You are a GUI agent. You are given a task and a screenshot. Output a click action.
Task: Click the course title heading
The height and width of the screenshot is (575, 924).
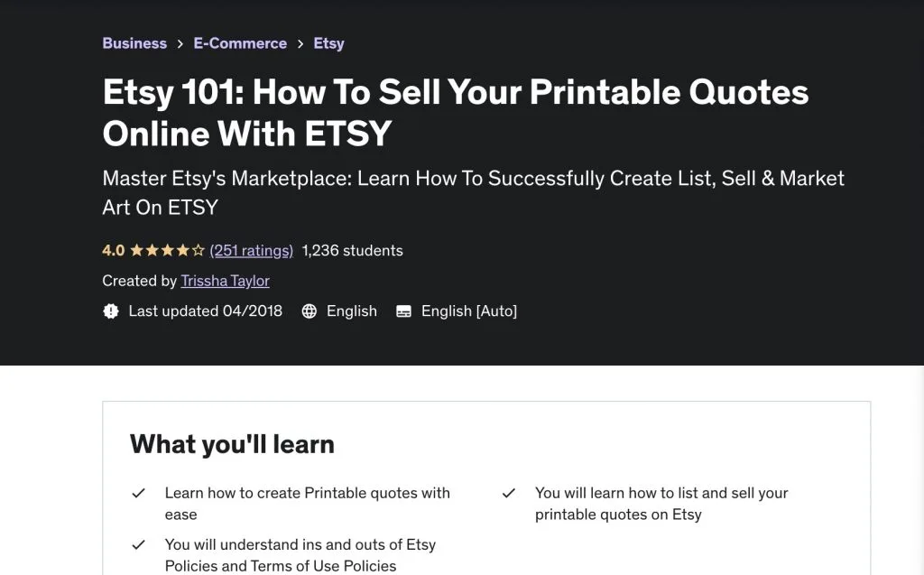(456, 113)
